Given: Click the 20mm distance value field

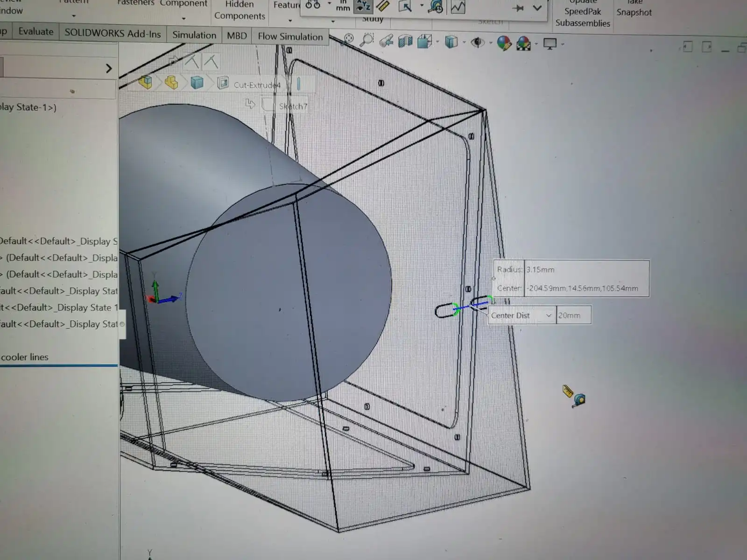Looking at the screenshot, I should click(x=574, y=315).
